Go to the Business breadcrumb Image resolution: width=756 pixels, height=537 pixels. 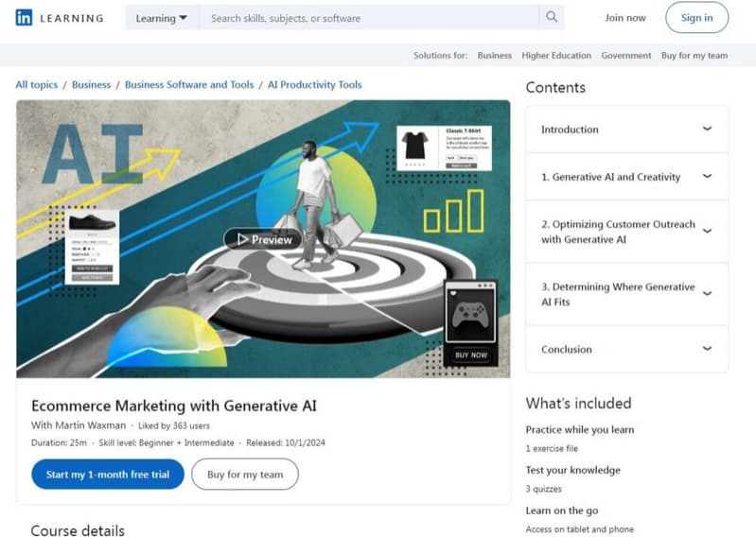91,85
